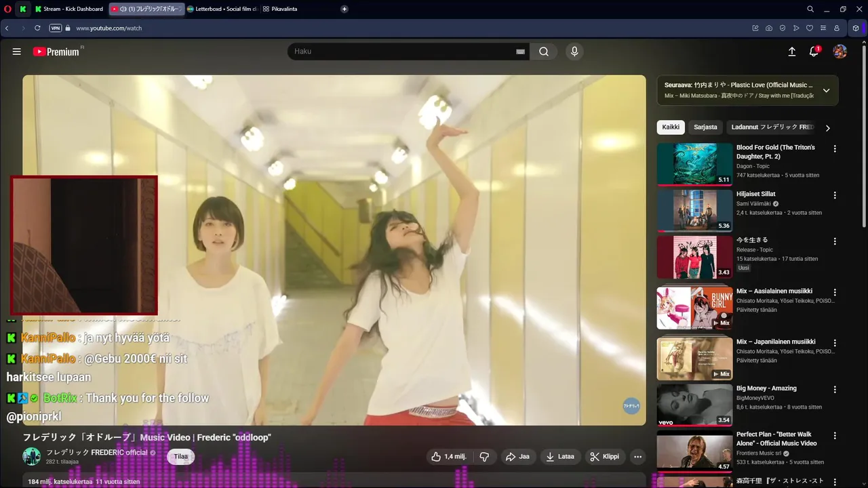Open フレデリック FREDERIC official channel name
Screen dimensions: 868x488
click(x=97, y=452)
